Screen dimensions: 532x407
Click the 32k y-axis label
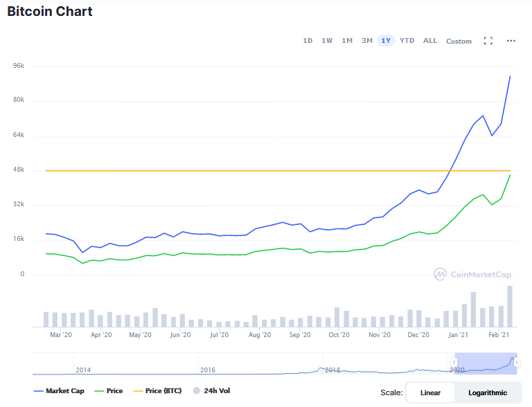click(19, 204)
